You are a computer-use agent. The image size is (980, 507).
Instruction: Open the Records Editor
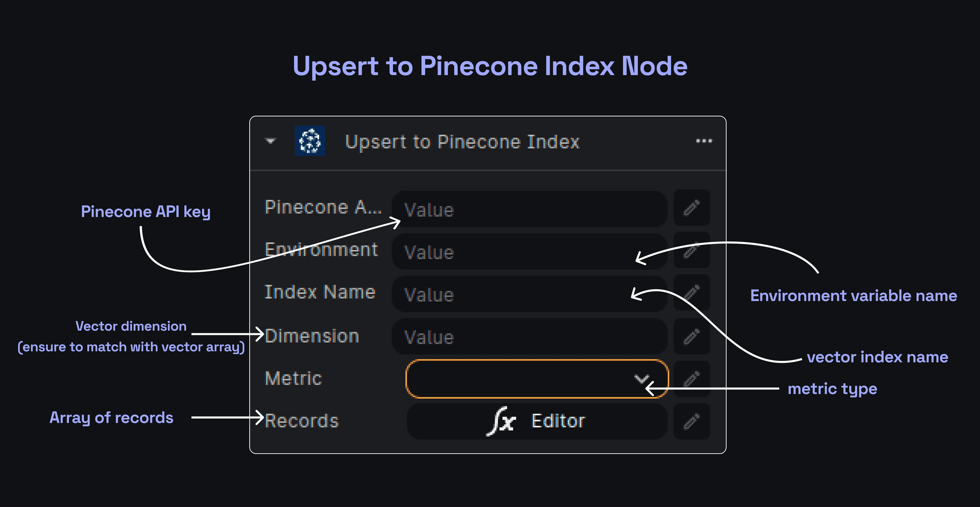[x=536, y=421]
